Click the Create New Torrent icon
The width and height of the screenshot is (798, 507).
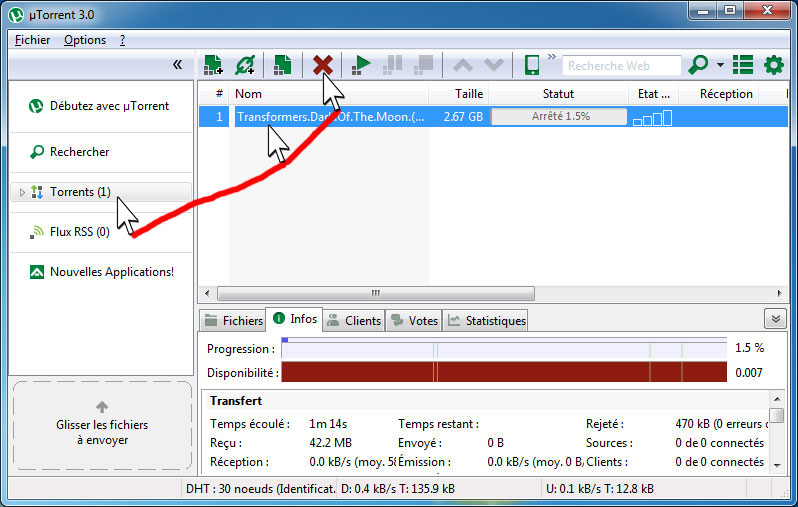pyautogui.click(x=282, y=65)
